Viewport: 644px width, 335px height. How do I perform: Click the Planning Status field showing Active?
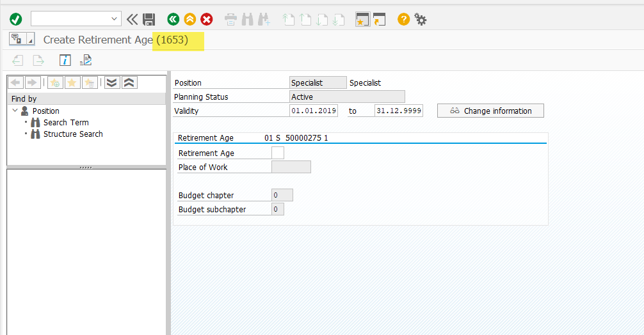tap(347, 97)
